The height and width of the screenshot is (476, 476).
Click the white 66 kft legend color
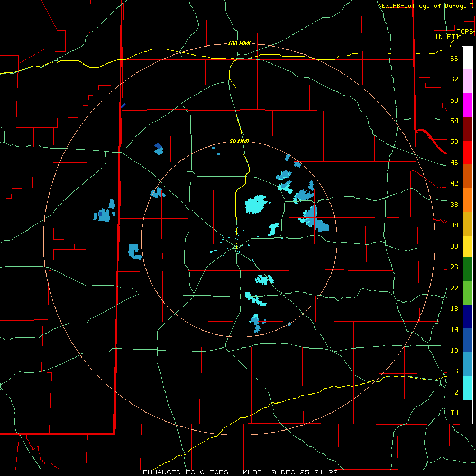(x=467, y=58)
